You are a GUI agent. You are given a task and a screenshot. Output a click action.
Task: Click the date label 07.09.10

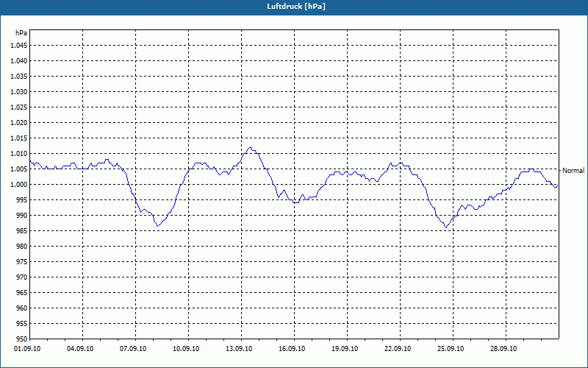click(133, 349)
